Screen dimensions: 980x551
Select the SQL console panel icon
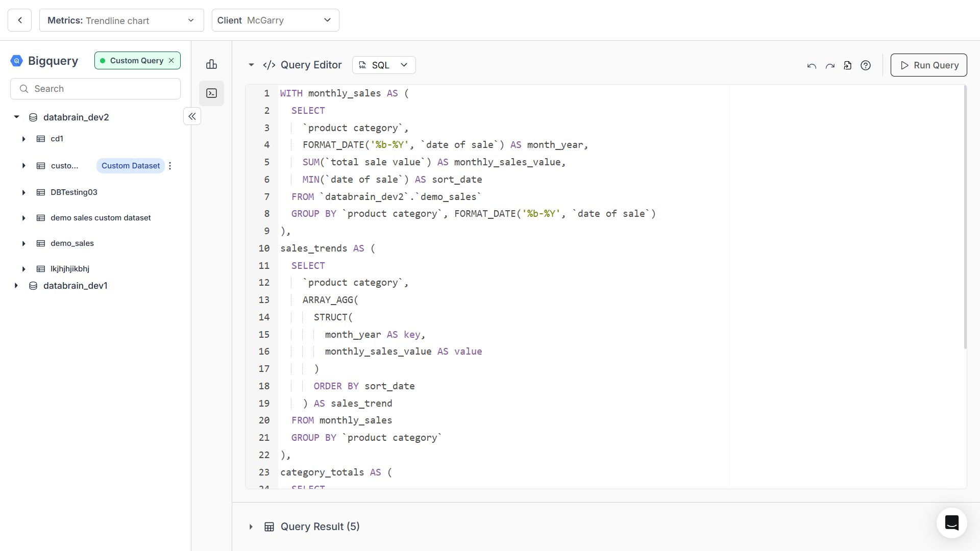211,93
